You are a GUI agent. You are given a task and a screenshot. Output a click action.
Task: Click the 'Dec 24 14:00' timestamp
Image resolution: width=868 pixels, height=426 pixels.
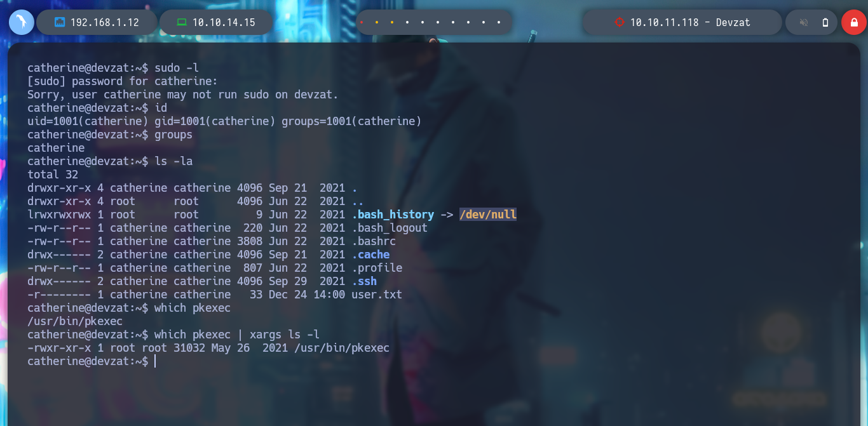click(x=307, y=295)
